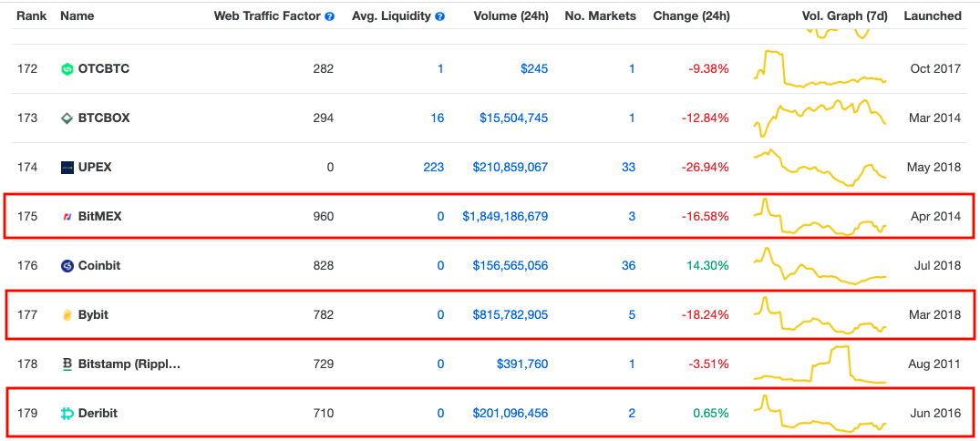Viewport: 980px width, 441px height.
Task: Open Avg. Liquidity help tooltip icon
Action: pyautogui.click(x=439, y=17)
